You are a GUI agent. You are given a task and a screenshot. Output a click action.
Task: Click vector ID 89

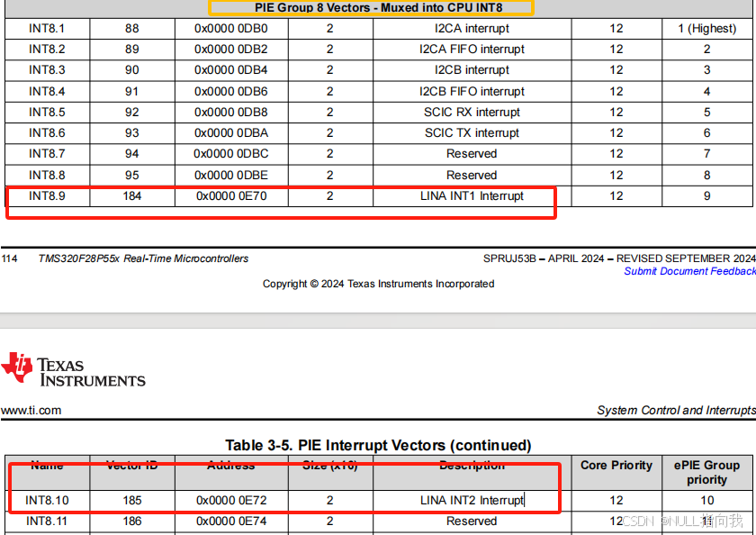[x=131, y=50]
